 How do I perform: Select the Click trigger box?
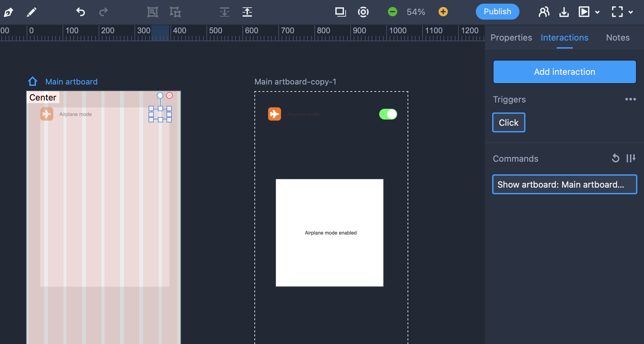[508, 122]
